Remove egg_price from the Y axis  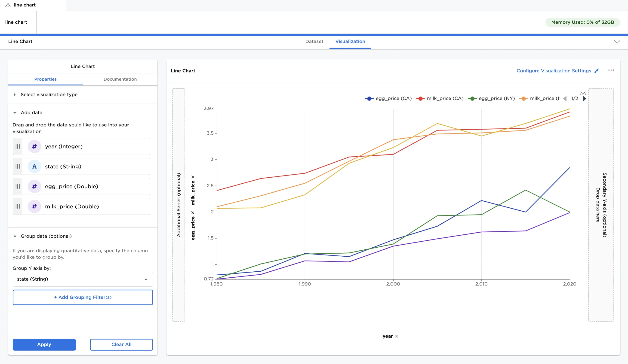point(193,213)
